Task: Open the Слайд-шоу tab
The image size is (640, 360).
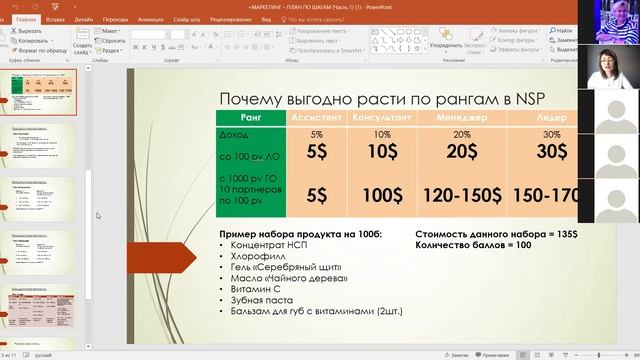Action: point(187,19)
